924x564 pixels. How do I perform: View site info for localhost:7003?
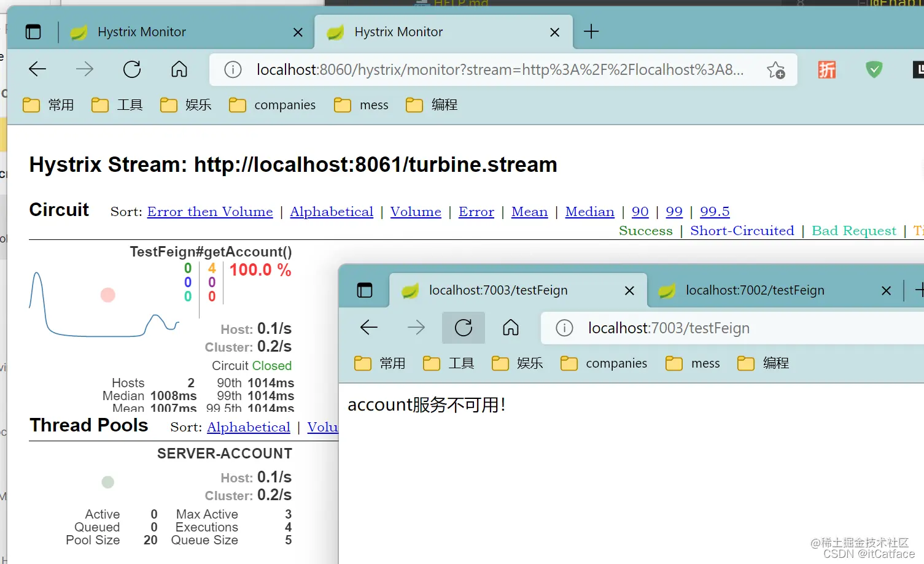point(564,328)
